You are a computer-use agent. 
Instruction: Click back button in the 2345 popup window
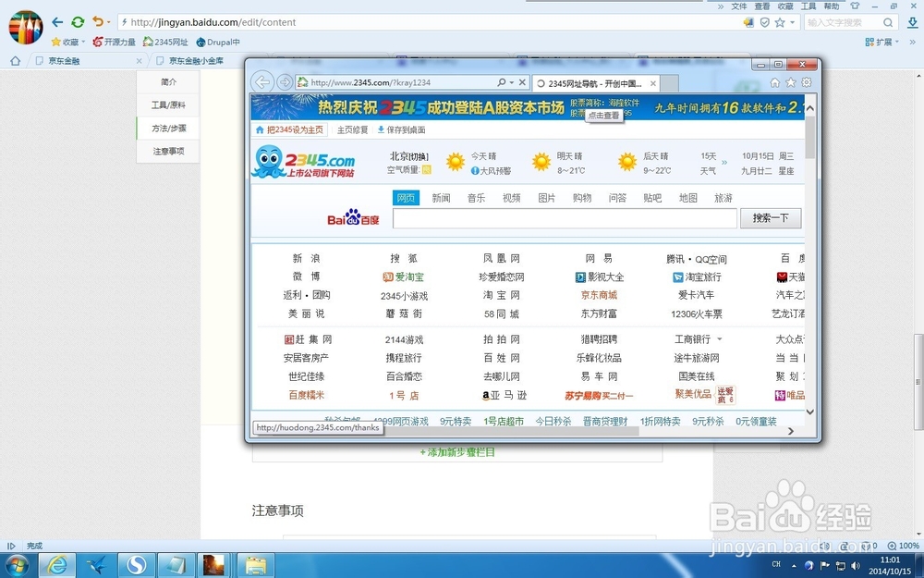(262, 82)
